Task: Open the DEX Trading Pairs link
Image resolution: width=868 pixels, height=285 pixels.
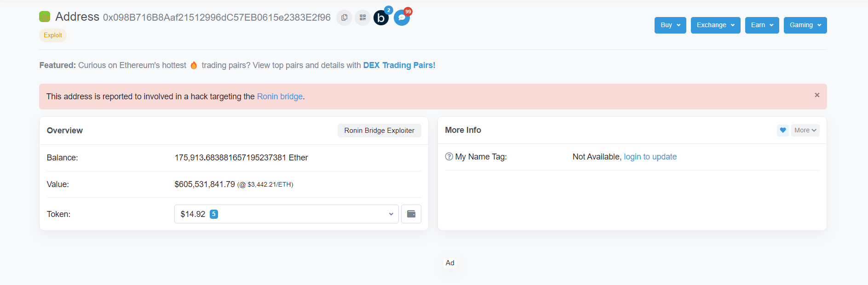Action: (399, 65)
